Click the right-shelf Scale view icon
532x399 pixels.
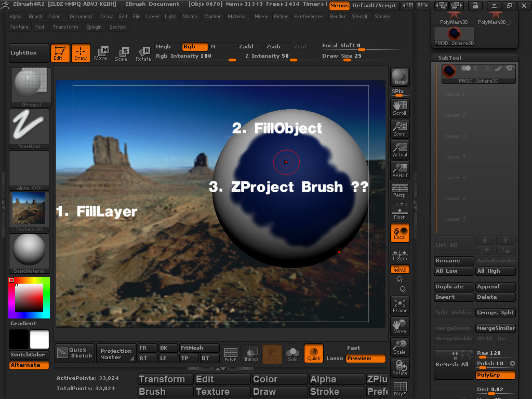pyautogui.click(x=400, y=347)
